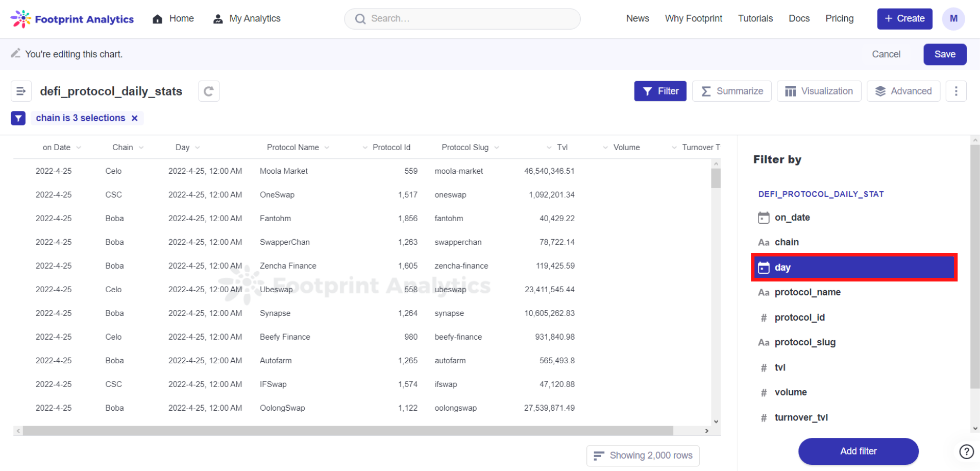Open the Protocol Slug column dropdown
The width and height of the screenshot is (980, 471).
tap(497, 148)
